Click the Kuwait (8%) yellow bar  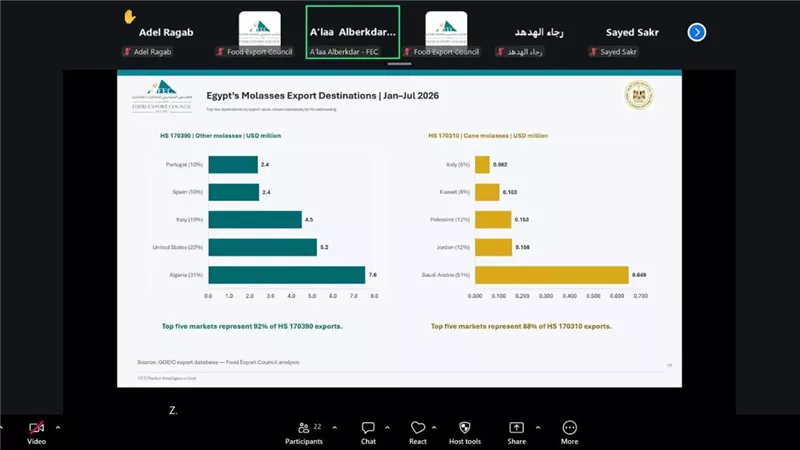click(487, 192)
